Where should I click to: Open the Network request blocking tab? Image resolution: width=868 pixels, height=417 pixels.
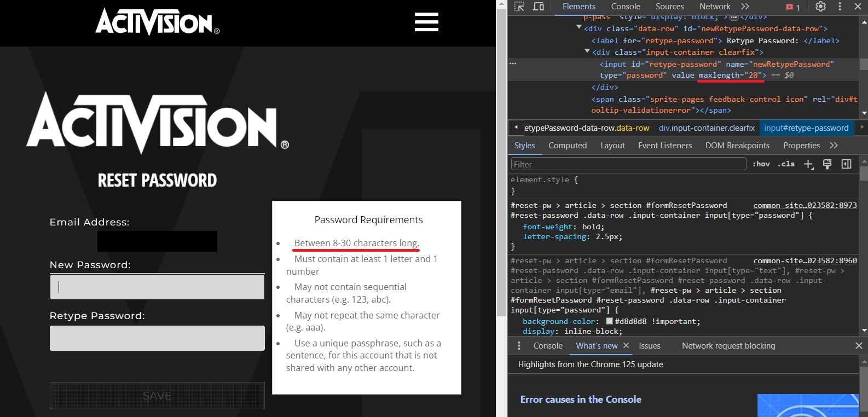coord(728,346)
